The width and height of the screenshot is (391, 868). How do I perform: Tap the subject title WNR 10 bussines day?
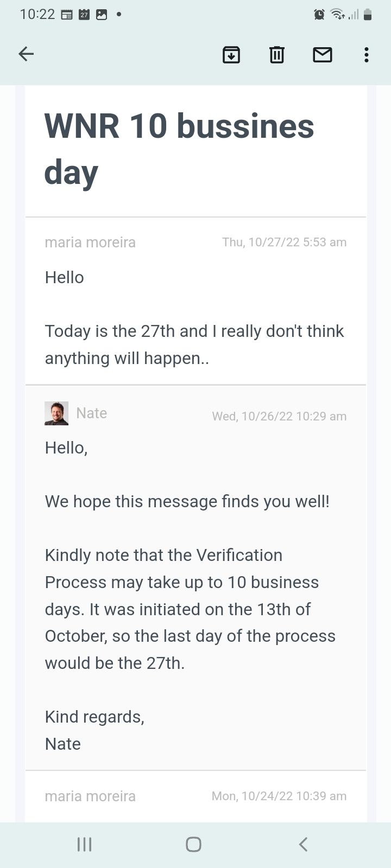[x=179, y=149]
